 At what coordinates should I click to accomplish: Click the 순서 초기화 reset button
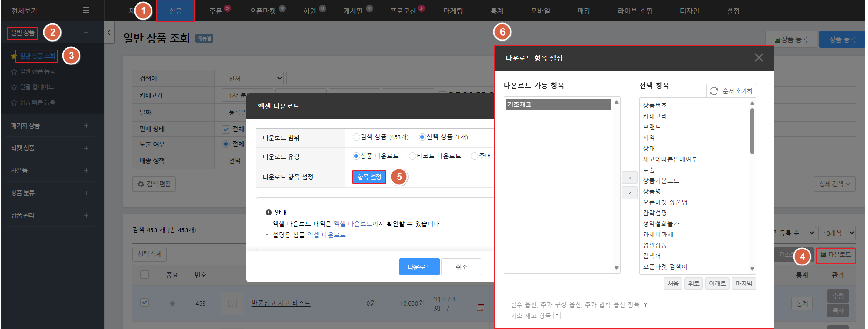(731, 91)
